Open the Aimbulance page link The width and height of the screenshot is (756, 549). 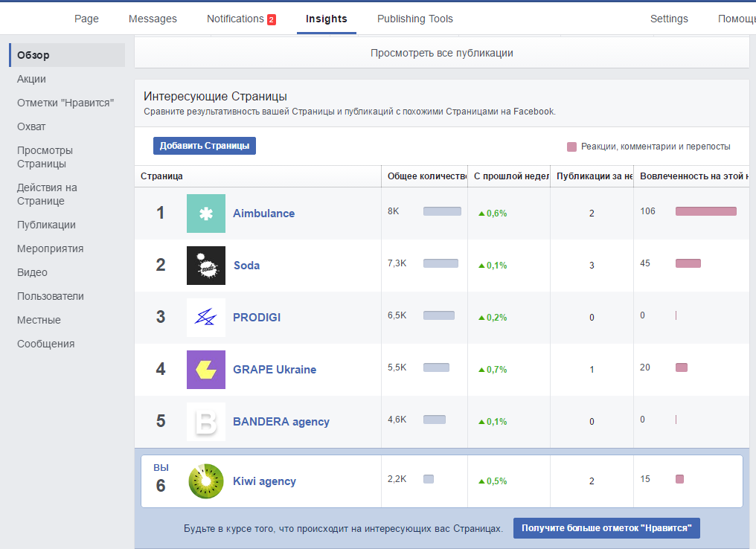click(263, 213)
